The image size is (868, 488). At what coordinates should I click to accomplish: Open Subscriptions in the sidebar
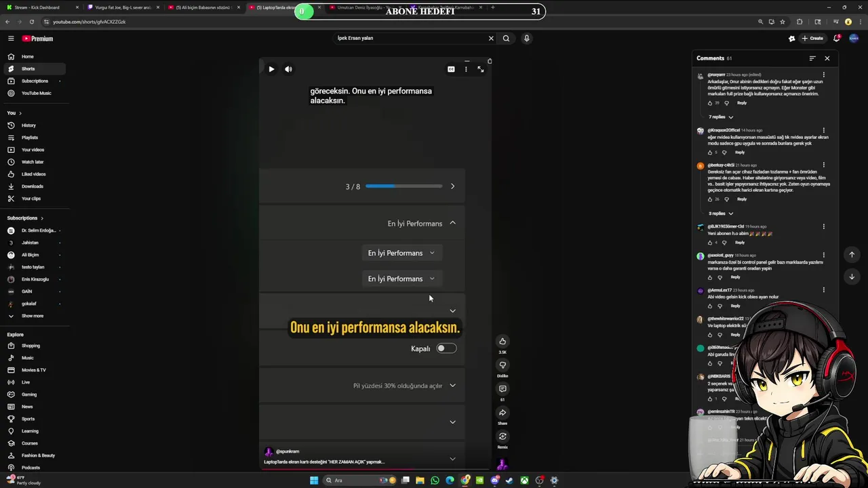[x=34, y=81]
